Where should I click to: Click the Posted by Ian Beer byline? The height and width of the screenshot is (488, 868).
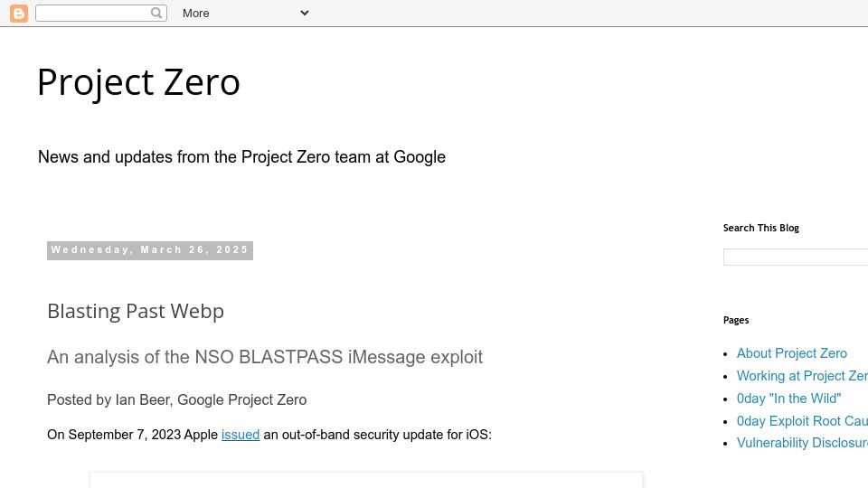click(x=176, y=399)
